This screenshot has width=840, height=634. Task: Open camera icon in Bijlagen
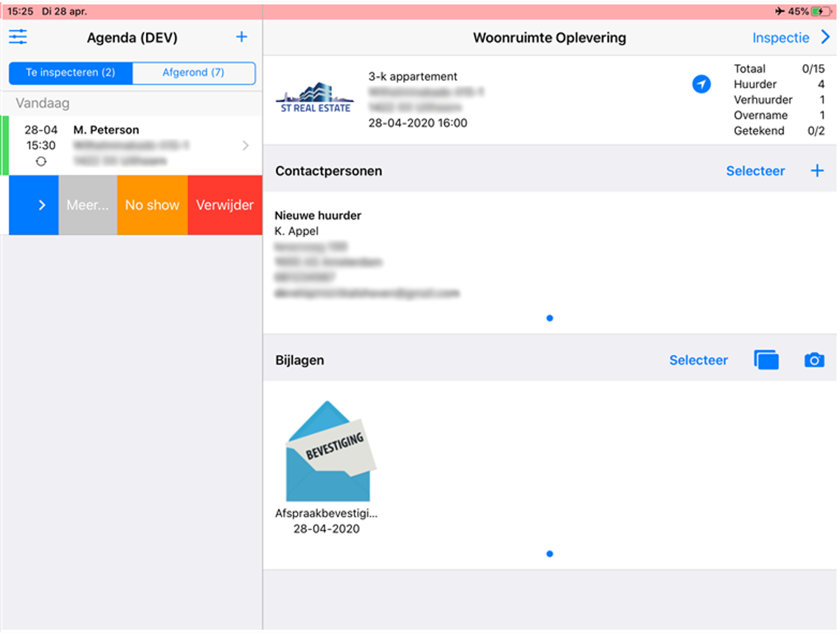pos(814,360)
